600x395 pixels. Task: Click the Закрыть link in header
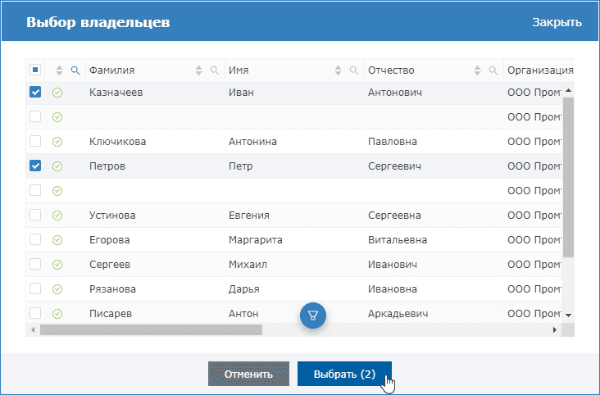(x=557, y=22)
